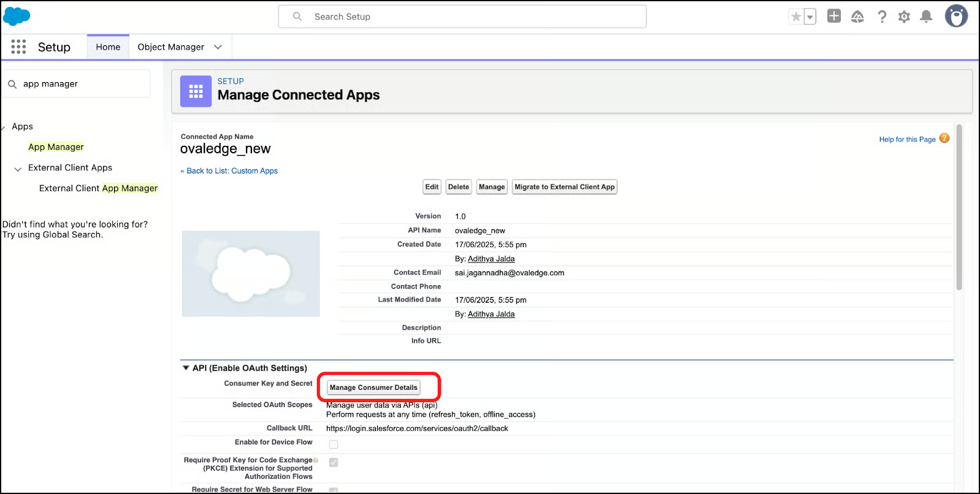This screenshot has height=494, width=980.
Task: Open the App Launcher grid icon
Action: pyautogui.click(x=18, y=47)
